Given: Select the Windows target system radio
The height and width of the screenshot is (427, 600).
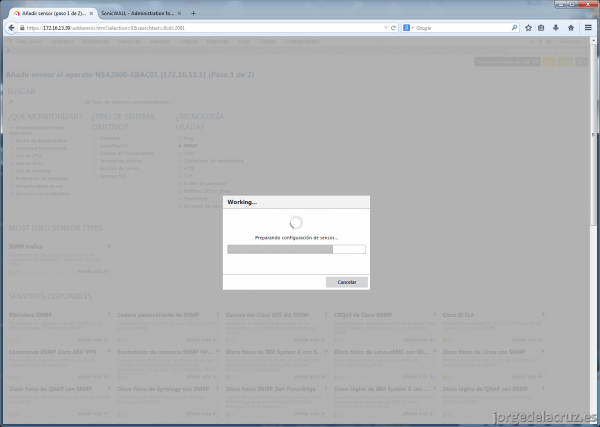Looking at the screenshot, I should point(96,138).
